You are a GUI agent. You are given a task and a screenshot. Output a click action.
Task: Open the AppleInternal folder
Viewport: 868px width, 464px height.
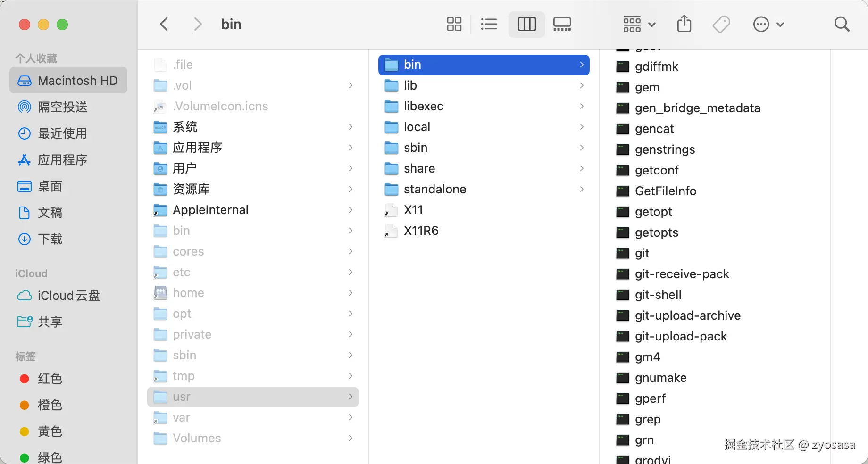[x=253, y=210]
